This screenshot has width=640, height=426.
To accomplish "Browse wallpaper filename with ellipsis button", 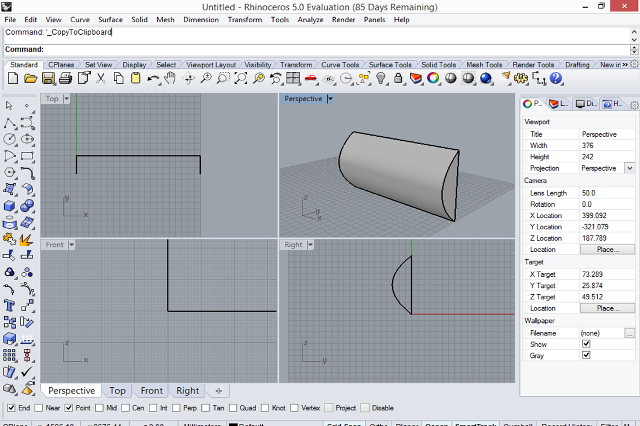I will pos(630,333).
